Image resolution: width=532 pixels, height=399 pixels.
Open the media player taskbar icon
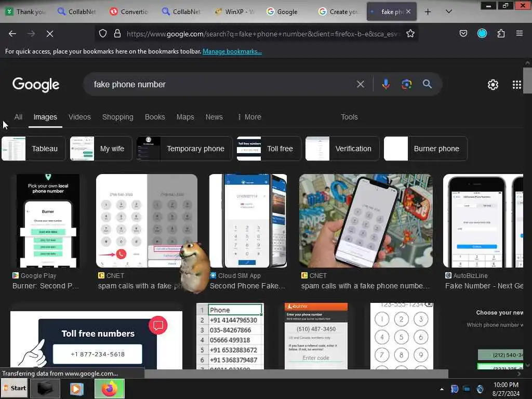[77, 389]
